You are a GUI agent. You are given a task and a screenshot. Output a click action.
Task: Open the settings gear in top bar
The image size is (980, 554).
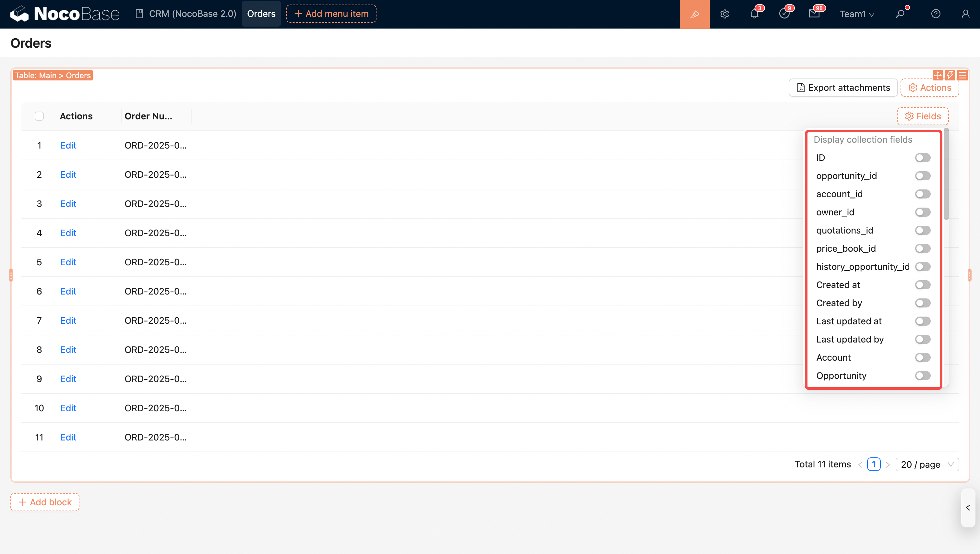[x=724, y=14]
